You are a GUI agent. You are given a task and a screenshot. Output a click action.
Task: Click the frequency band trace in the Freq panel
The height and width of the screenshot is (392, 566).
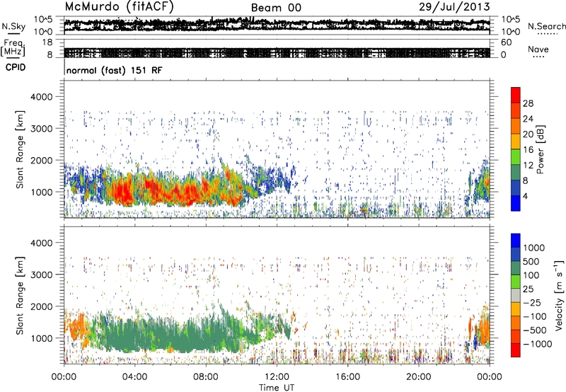(x=277, y=52)
